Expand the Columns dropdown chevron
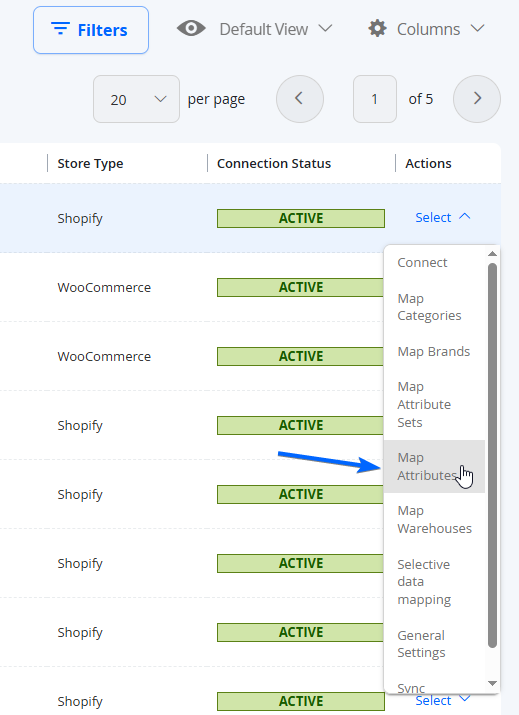The image size is (519, 715). tap(477, 29)
